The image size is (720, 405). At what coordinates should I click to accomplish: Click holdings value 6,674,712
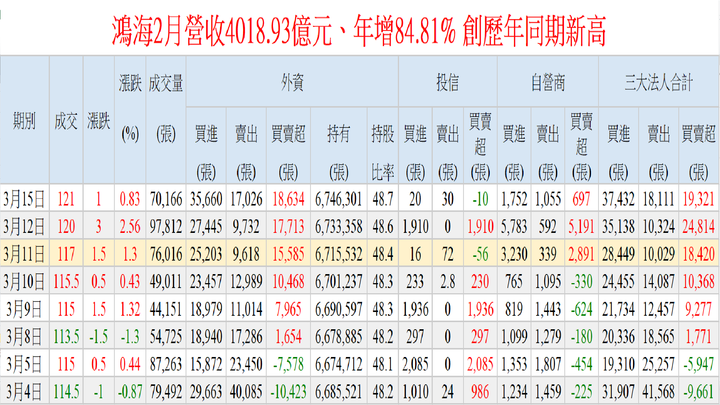pos(338,365)
